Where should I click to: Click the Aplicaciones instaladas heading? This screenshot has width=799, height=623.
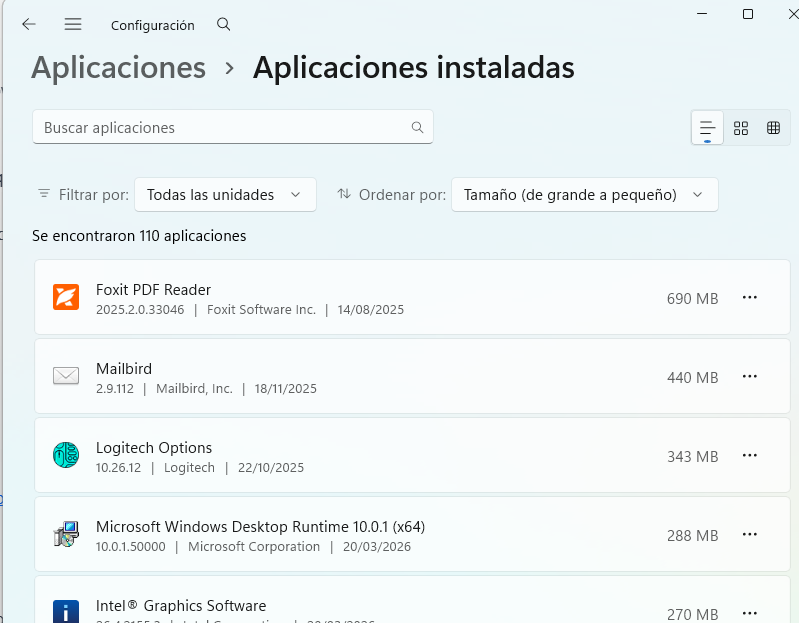click(x=414, y=68)
